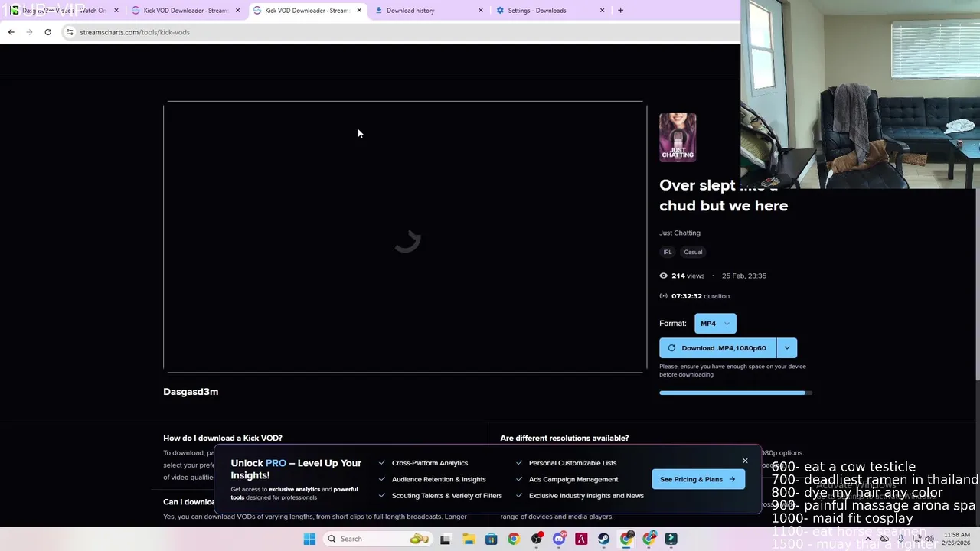
Task: Select 'Are different resolutions available?' heading
Action: point(564,439)
